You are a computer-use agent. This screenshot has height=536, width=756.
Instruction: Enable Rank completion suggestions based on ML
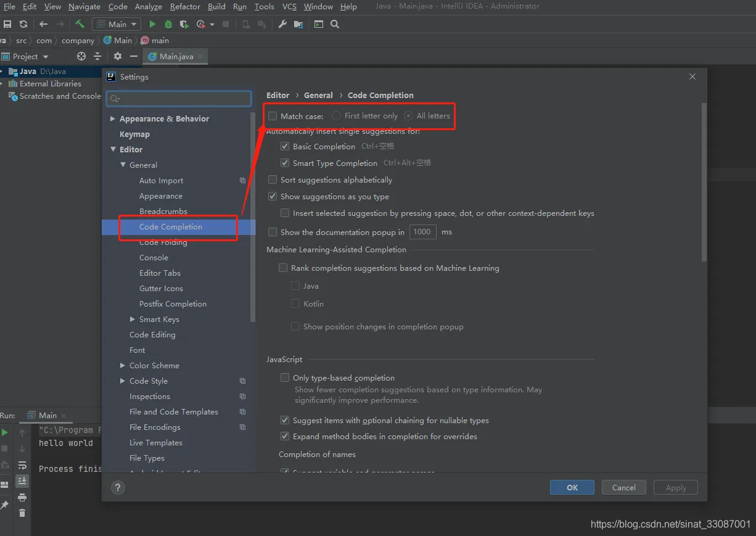pyautogui.click(x=283, y=268)
